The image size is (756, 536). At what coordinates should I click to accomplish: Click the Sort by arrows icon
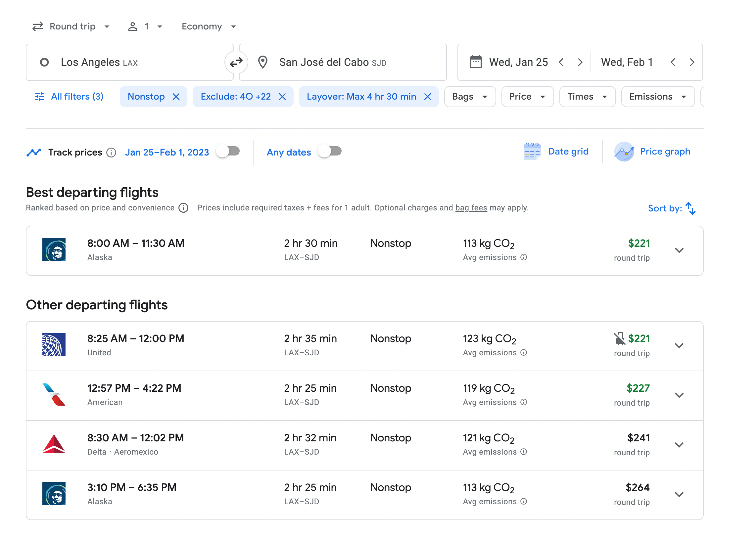690,208
